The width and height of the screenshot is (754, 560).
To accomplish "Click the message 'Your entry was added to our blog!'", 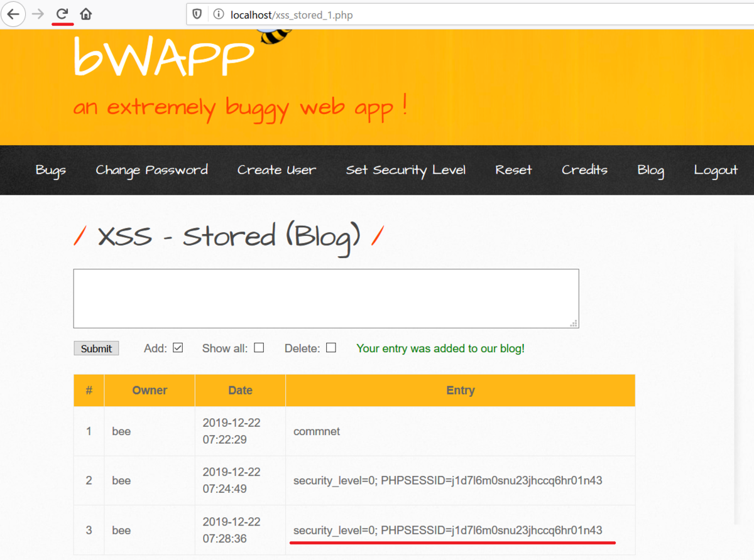I will (440, 348).
